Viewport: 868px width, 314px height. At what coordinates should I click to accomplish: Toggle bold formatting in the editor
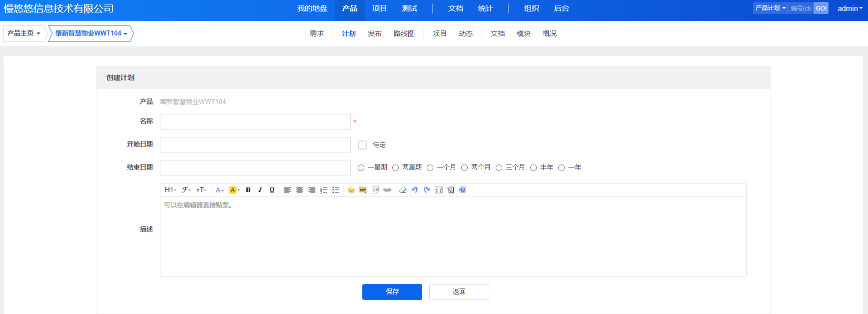[x=248, y=190]
